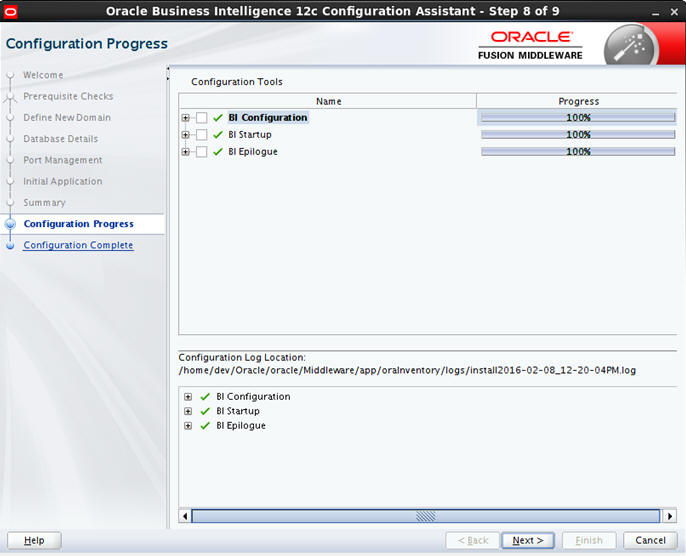Image resolution: width=686 pixels, height=556 pixels.
Task: Click the Configuration Complete step bullet icon
Action: (10, 245)
